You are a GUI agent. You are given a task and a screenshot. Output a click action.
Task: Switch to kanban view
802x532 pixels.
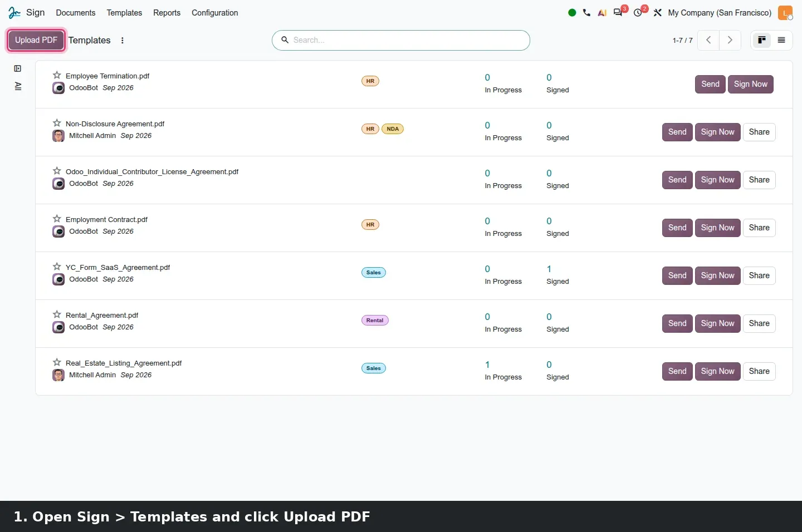(762, 40)
